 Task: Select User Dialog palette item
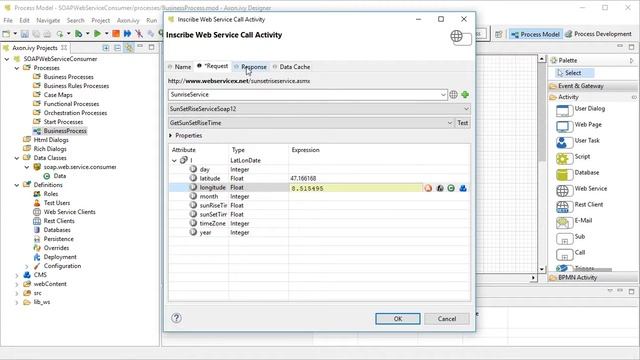(x=581, y=109)
